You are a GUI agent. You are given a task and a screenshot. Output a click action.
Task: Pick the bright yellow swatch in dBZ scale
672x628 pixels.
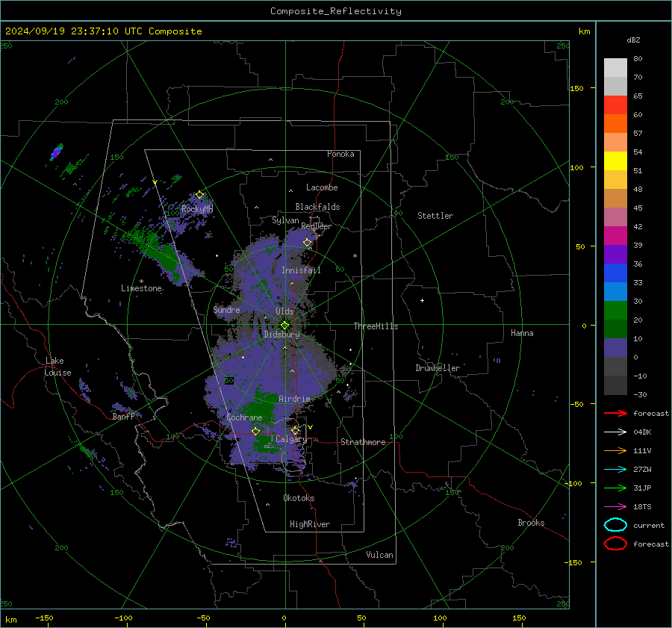(615, 161)
